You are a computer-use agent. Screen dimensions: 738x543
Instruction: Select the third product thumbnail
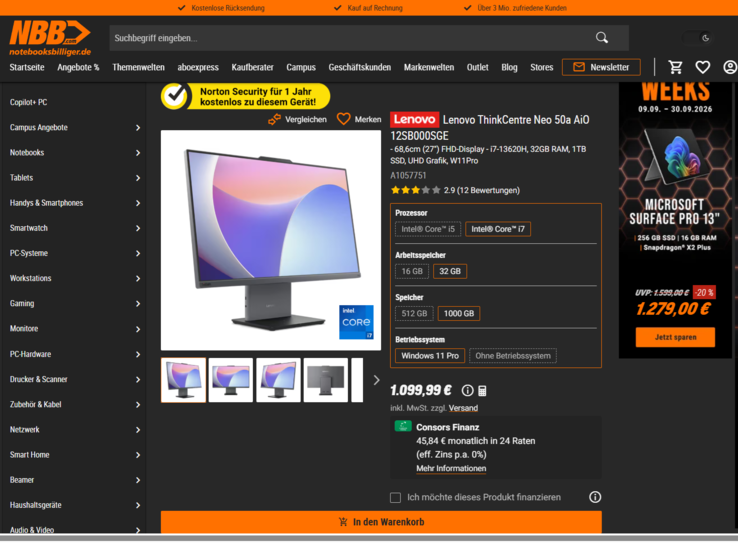tap(278, 380)
